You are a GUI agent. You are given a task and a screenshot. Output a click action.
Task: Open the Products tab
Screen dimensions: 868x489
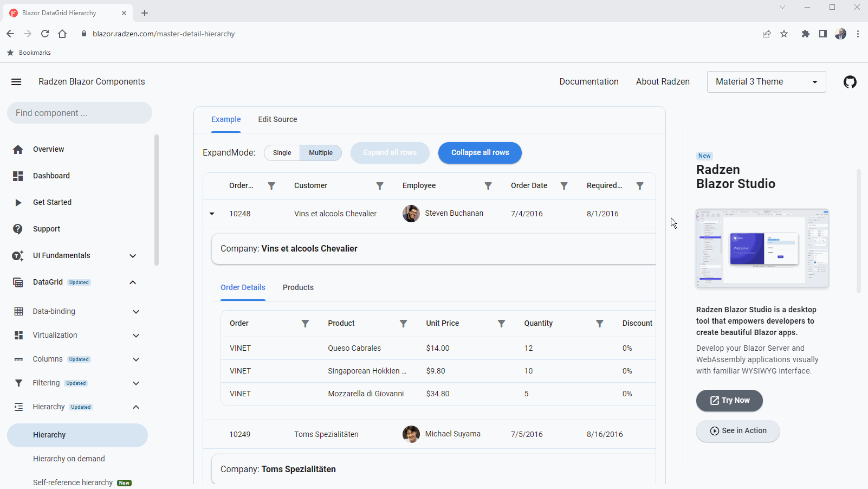click(x=298, y=287)
